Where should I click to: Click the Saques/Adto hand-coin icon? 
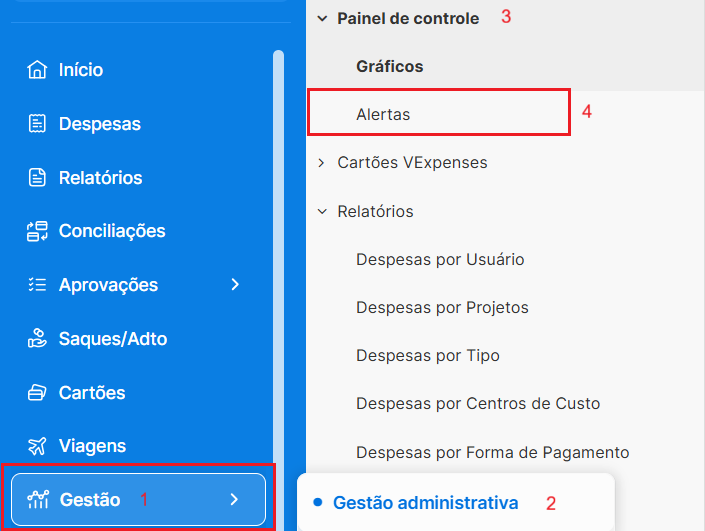click(38, 339)
